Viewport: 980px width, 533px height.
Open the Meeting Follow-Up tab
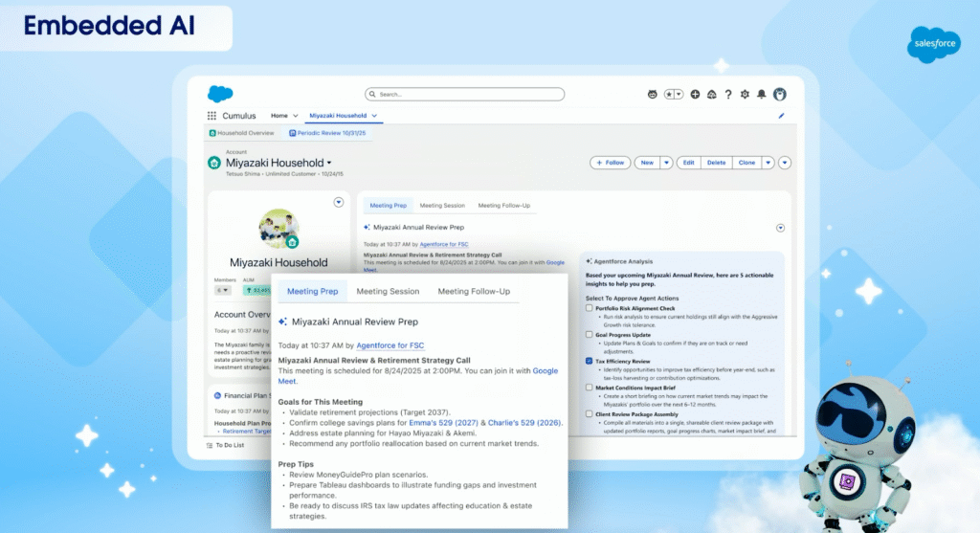474,291
